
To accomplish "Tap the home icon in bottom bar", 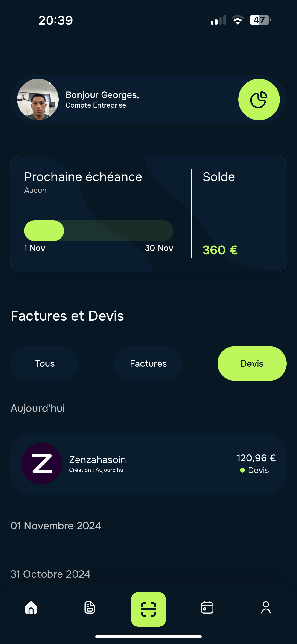I will click(31, 608).
